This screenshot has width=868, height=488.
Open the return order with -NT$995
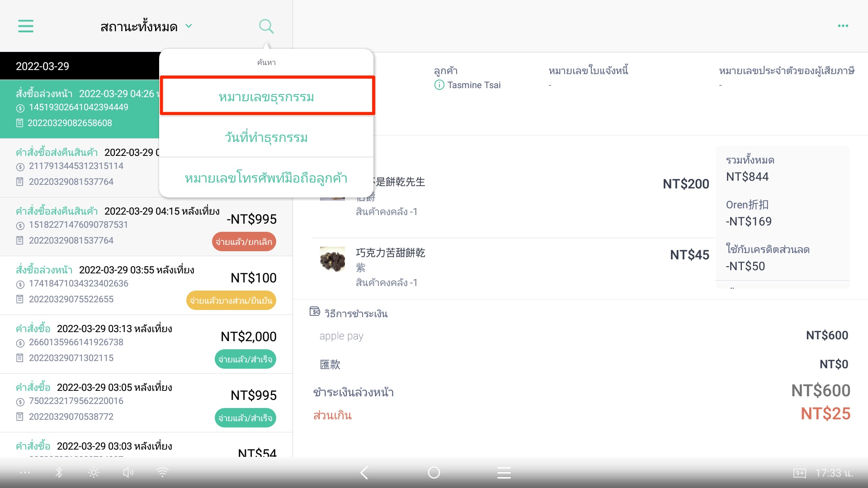tap(146, 226)
